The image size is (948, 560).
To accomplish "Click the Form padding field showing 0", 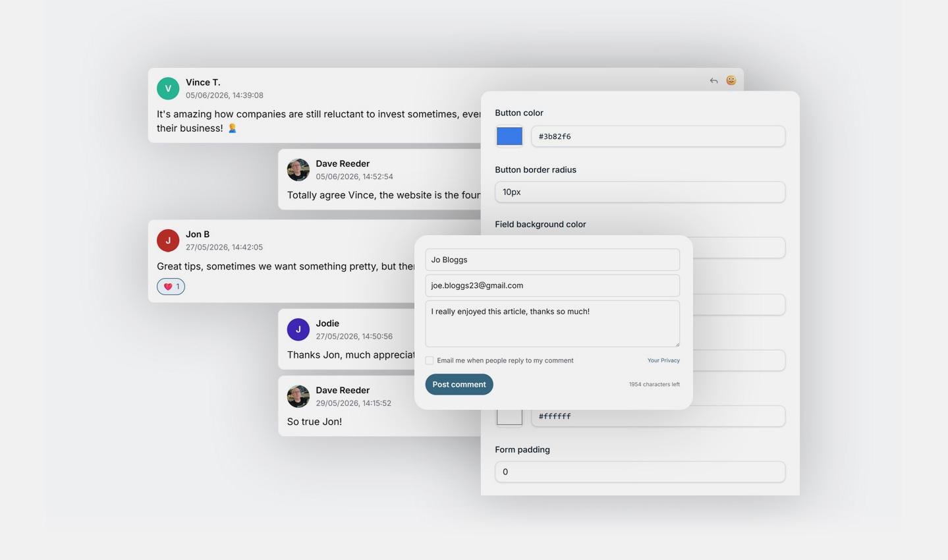I will coord(640,472).
